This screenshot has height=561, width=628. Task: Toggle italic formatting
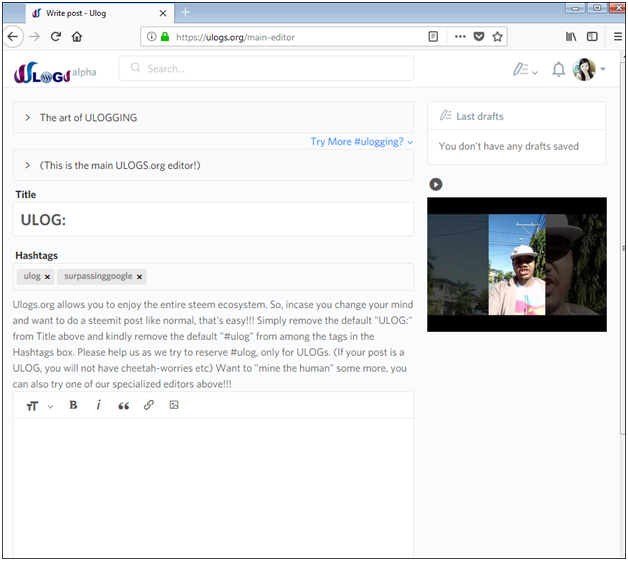click(98, 405)
